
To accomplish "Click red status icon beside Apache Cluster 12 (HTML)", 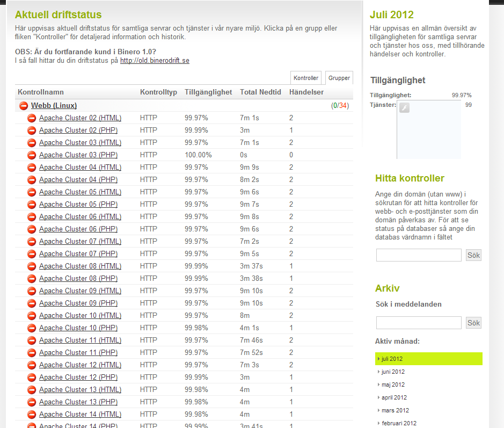I will (32, 365).
